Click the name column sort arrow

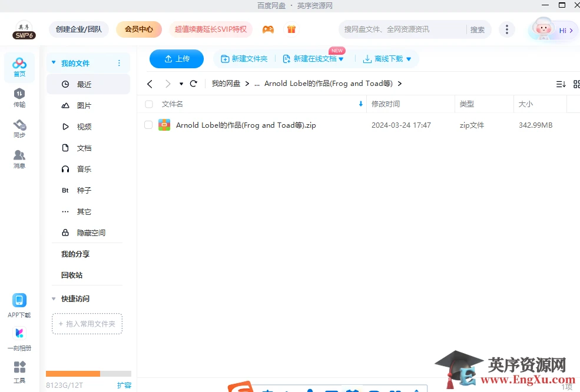point(360,104)
